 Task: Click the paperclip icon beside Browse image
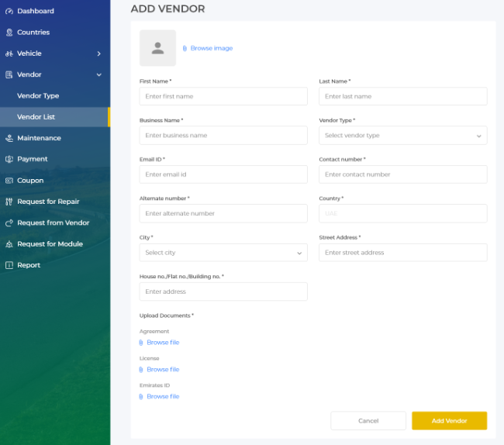(185, 49)
